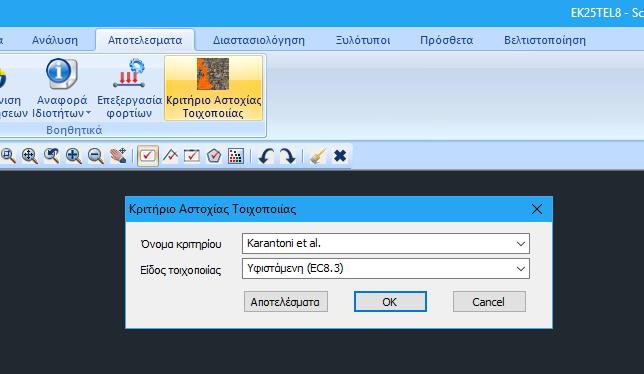Click the undo arrow

point(266,156)
